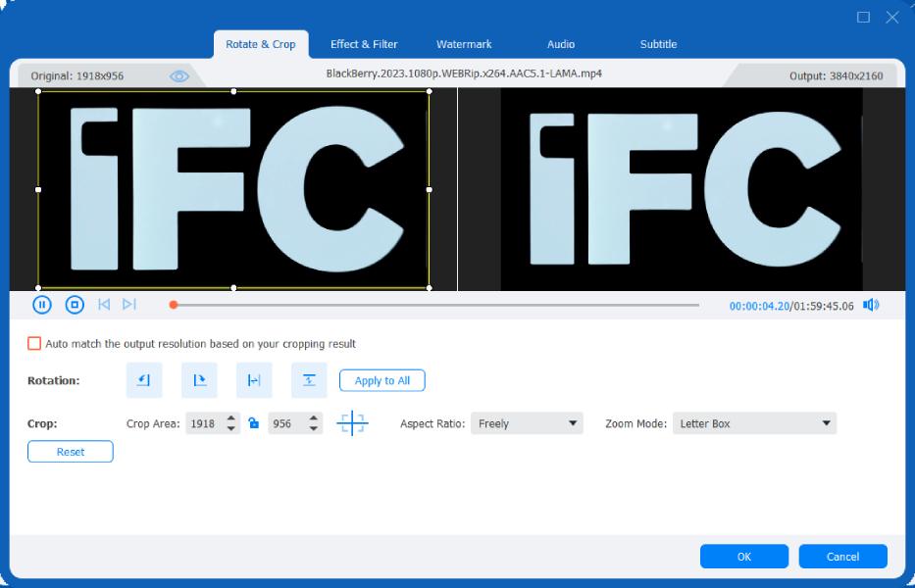The width and height of the screenshot is (915, 588).
Task: Confirm changes with OK button
Action: point(744,557)
